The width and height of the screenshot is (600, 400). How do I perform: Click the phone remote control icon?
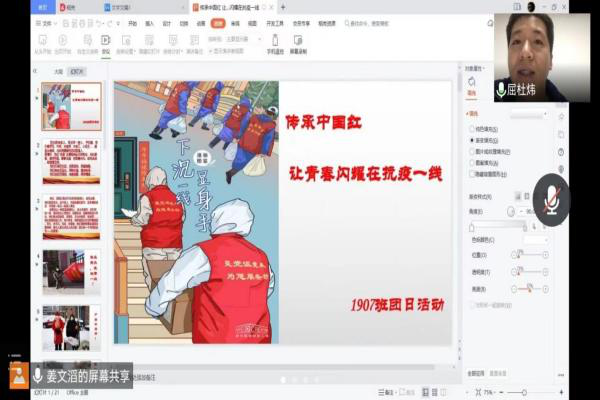(x=277, y=41)
